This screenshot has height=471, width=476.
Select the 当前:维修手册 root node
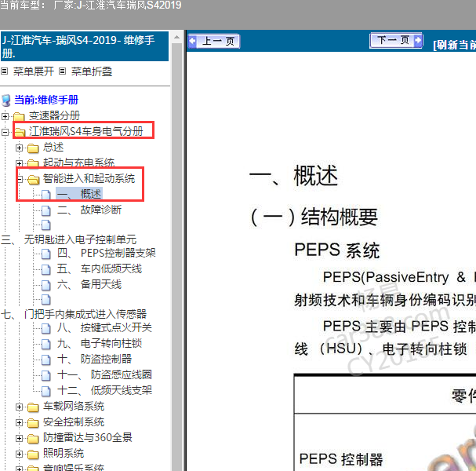[x=46, y=100]
